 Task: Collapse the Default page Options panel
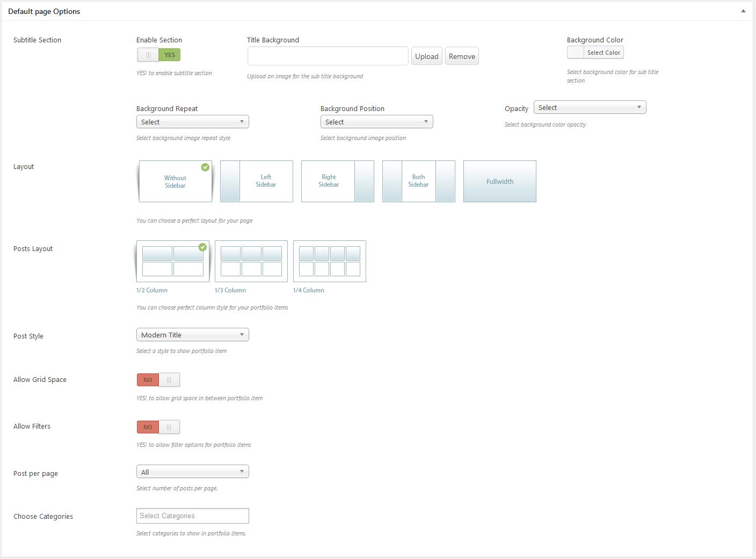(x=743, y=11)
